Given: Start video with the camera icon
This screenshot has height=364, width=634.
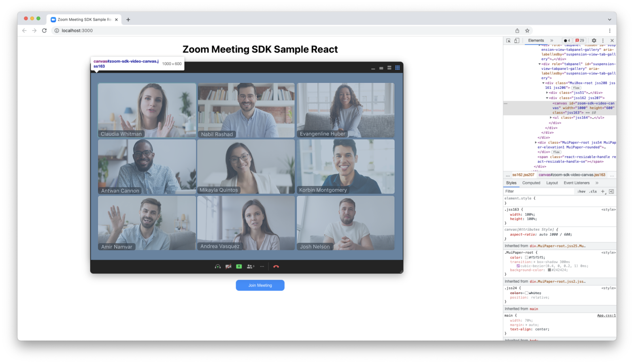Looking at the screenshot, I should [228, 266].
